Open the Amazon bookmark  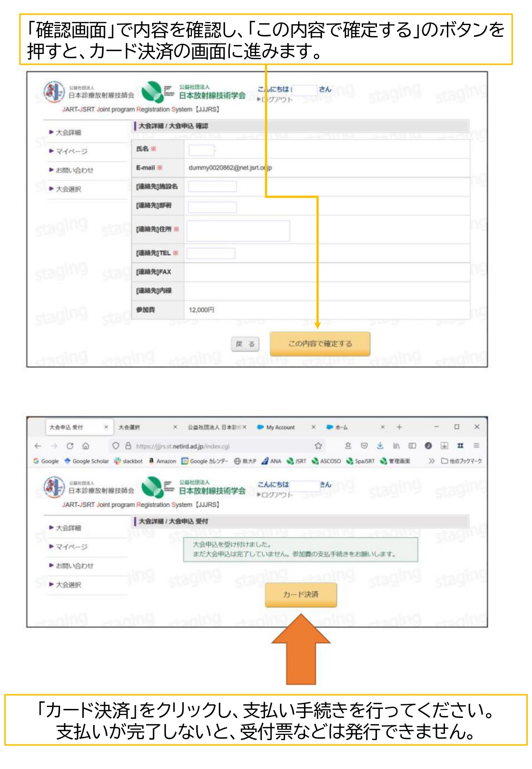point(162,461)
